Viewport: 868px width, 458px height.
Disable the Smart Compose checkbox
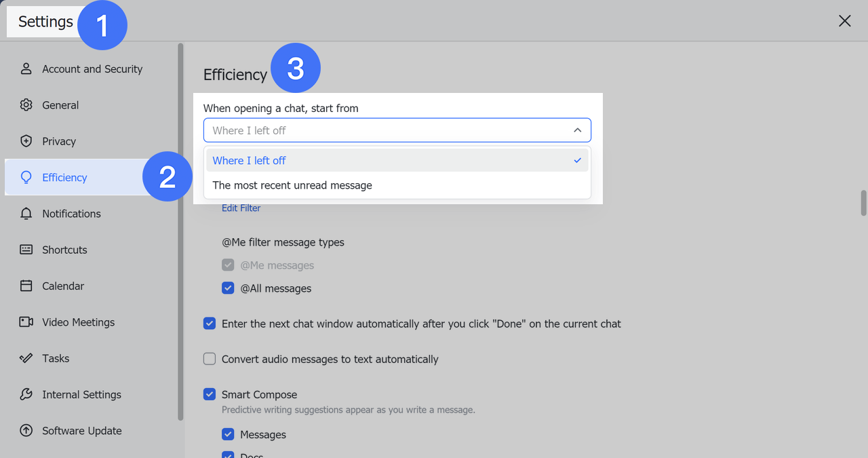coord(210,394)
